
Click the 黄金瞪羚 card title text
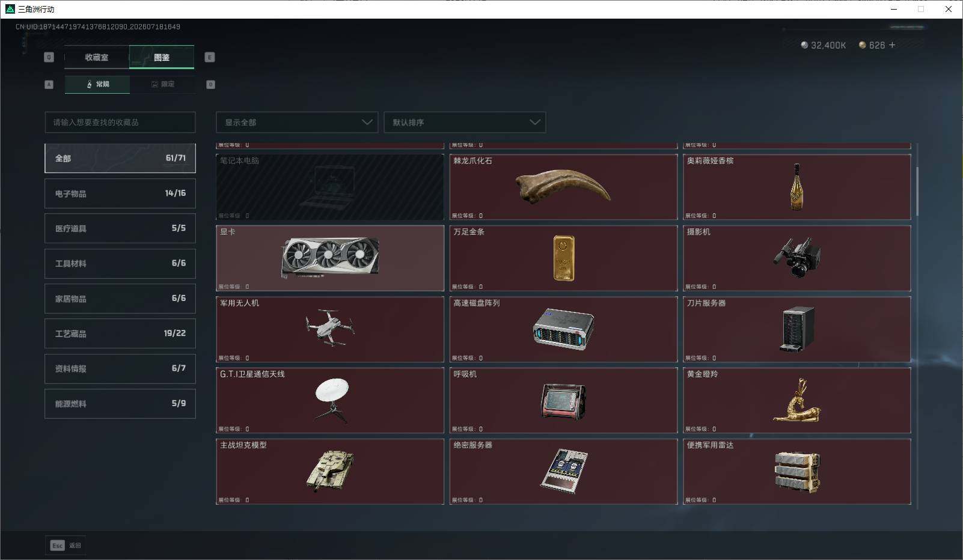[x=703, y=374]
